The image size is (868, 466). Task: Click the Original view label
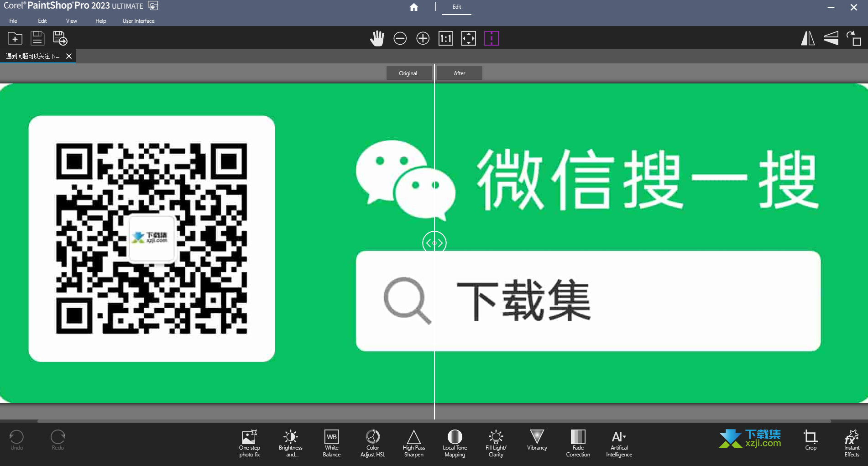coord(408,73)
